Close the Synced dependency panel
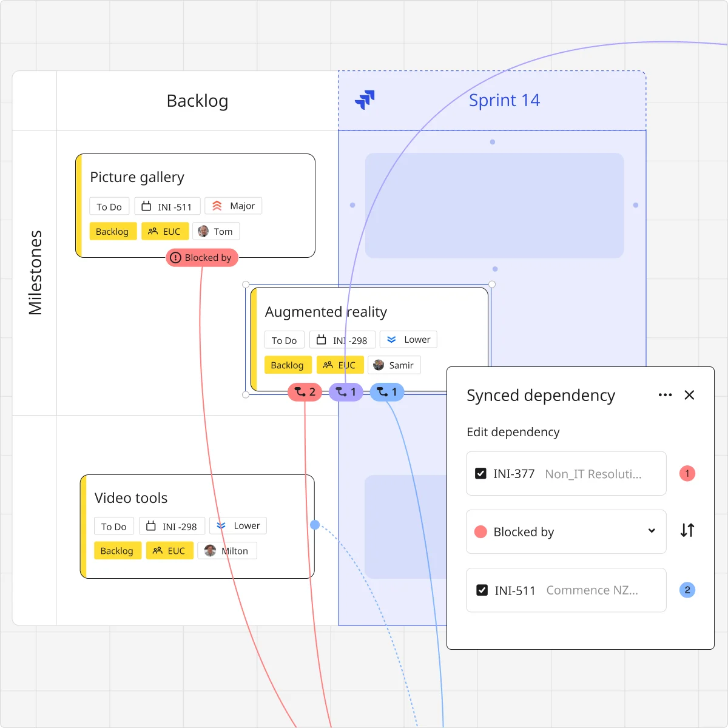 [x=689, y=395]
